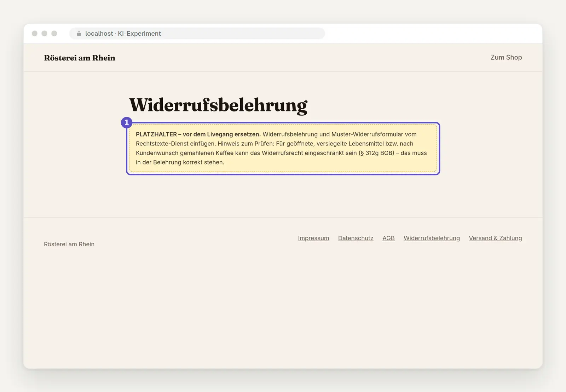Go to Zum Shop link
Image resolution: width=566 pixels, height=392 pixels.
tap(506, 57)
